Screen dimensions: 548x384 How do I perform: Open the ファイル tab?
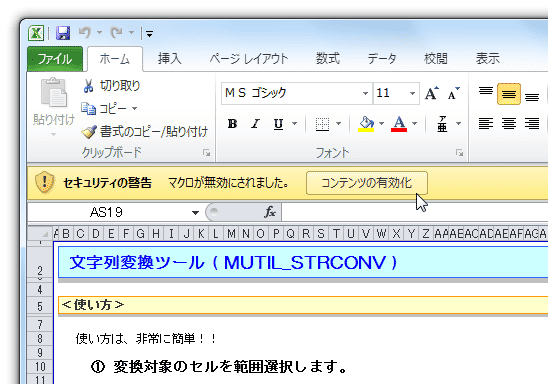click(55, 59)
